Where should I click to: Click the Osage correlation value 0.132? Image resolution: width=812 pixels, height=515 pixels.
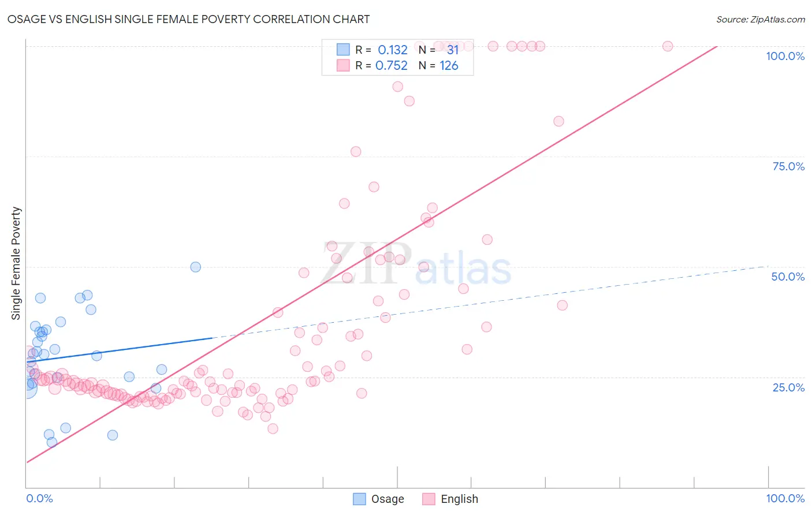click(x=393, y=50)
